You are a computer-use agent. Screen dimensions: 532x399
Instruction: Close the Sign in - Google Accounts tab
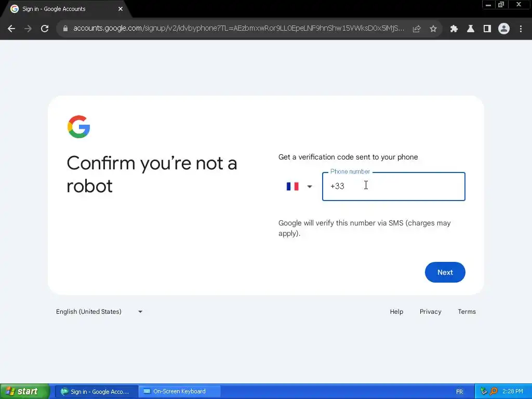pos(121,9)
